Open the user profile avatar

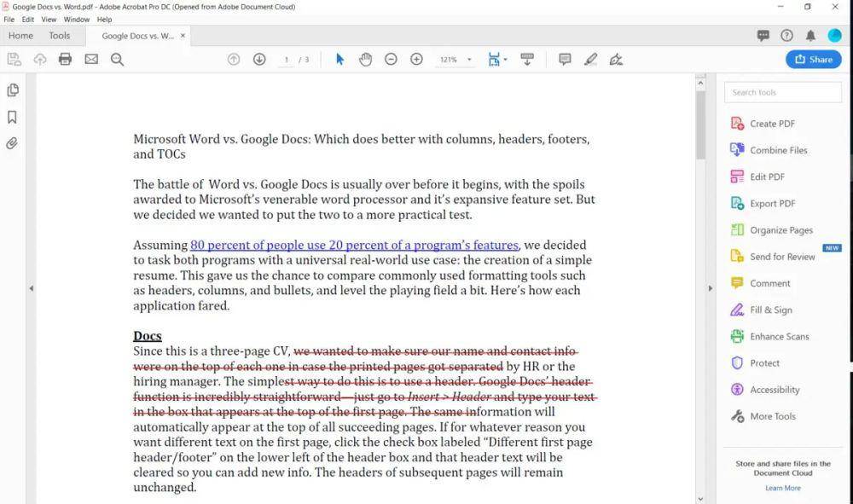[834, 36]
